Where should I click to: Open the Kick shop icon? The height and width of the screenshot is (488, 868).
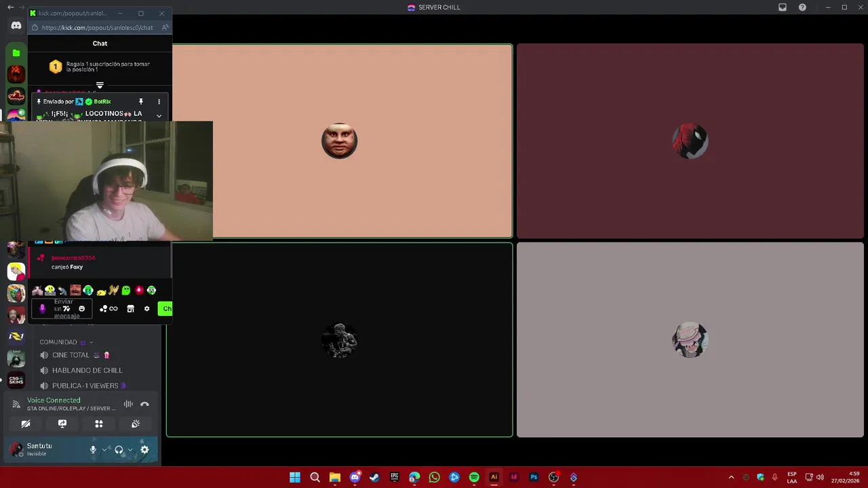(130, 309)
